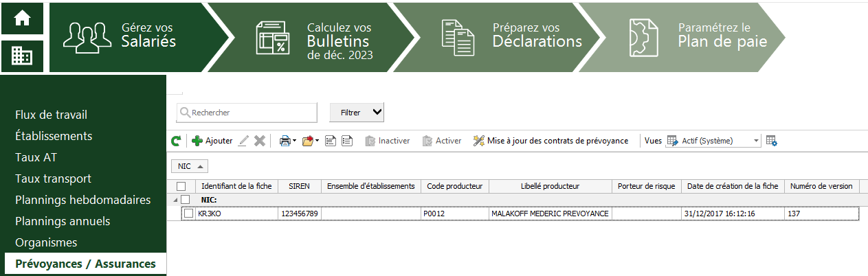The width and height of the screenshot is (868, 276).
Task: Tick the checkbox for row KR3KO
Action: 188,214
